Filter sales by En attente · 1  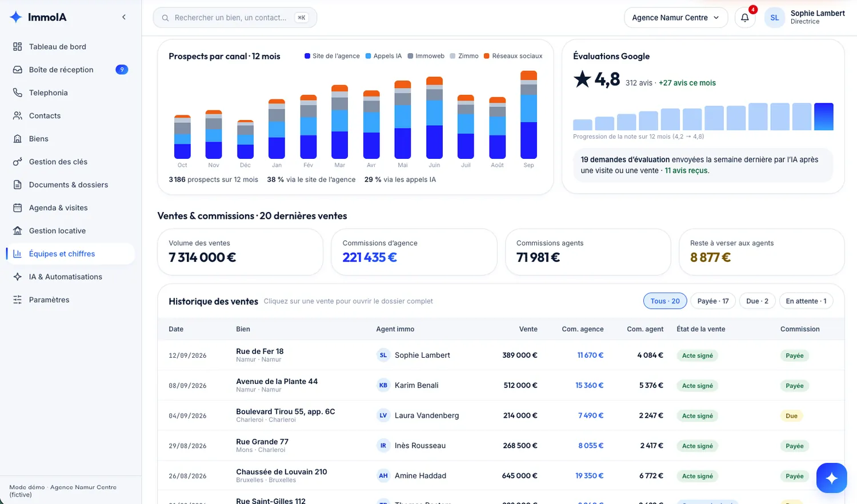pyautogui.click(x=806, y=301)
